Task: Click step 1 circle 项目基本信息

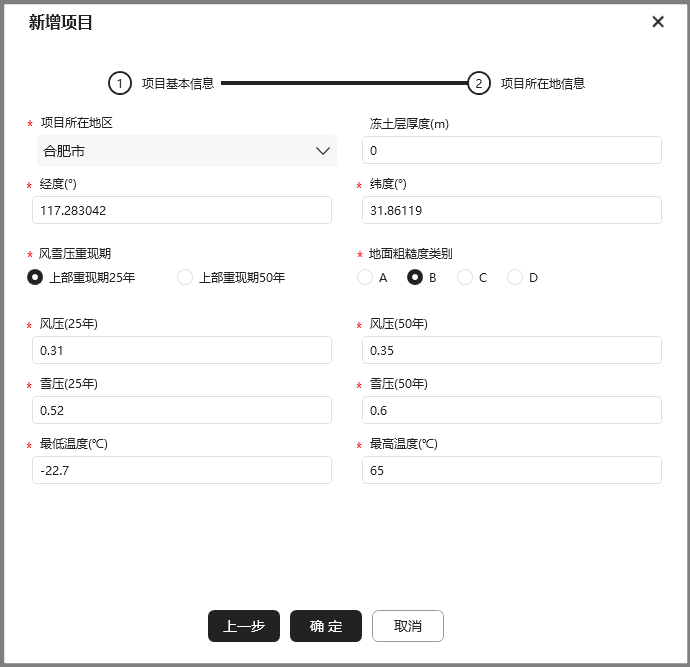Action: 120,83
